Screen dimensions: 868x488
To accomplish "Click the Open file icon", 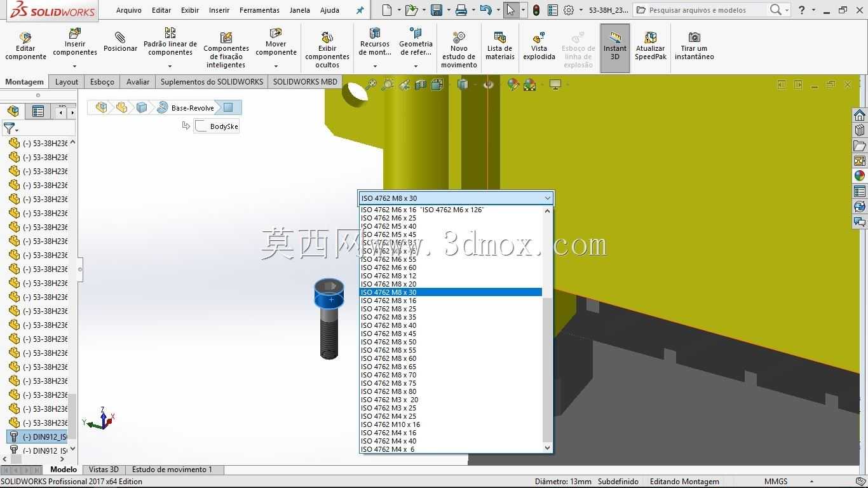I will point(411,10).
